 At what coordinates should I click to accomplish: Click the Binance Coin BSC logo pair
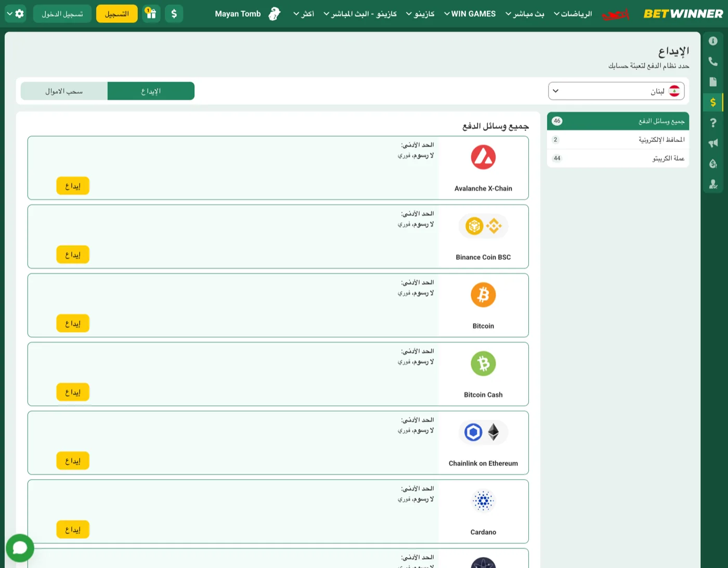pyautogui.click(x=483, y=226)
